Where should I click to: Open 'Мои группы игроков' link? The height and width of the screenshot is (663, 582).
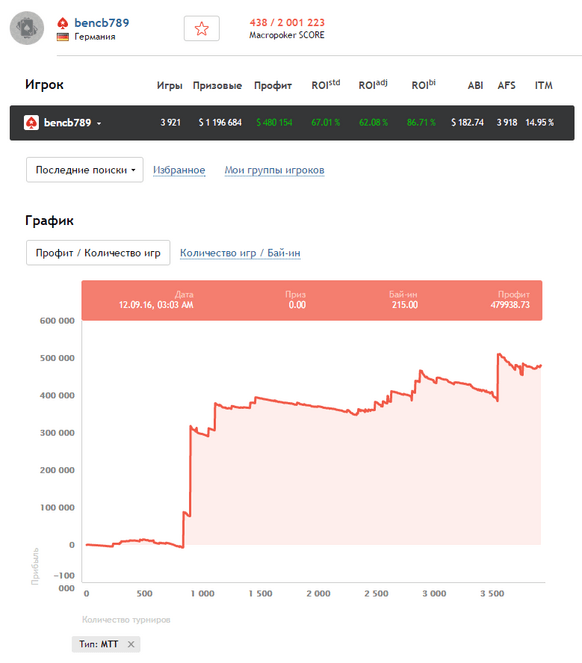tap(274, 170)
